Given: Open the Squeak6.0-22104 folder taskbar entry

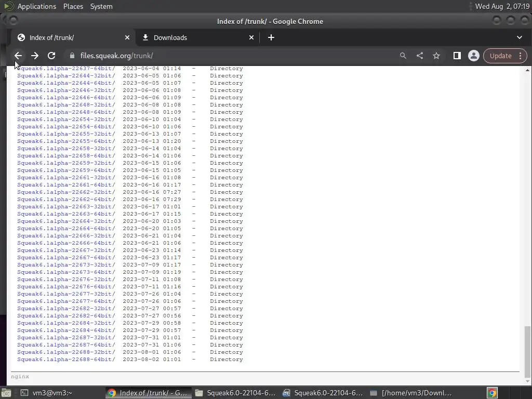Looking at the screenshot, I should click(x=235, y=393).
